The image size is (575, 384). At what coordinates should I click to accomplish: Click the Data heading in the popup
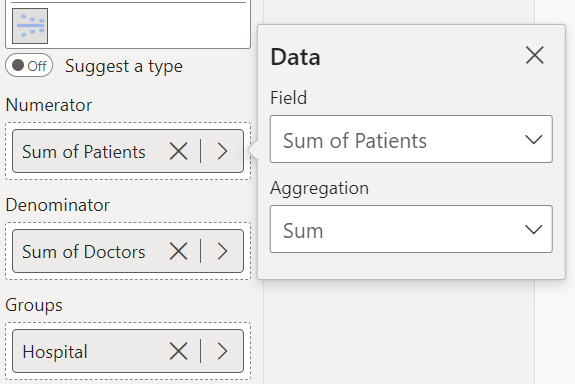click(296, 57)
